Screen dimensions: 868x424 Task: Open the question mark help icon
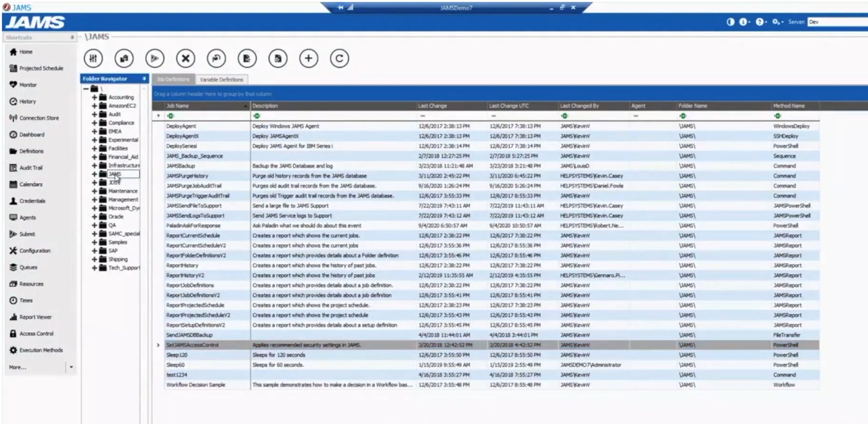(x=759, y=22)
